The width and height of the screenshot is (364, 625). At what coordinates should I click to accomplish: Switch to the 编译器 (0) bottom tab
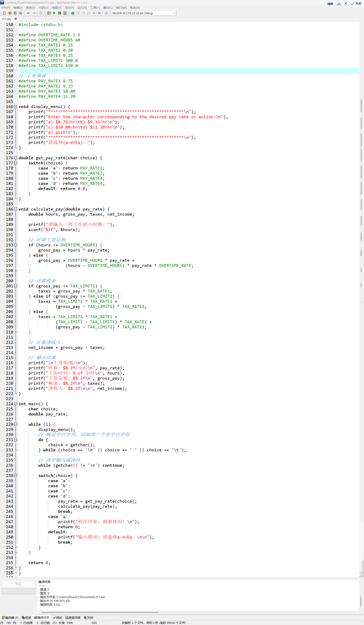(x=10, y=618)
